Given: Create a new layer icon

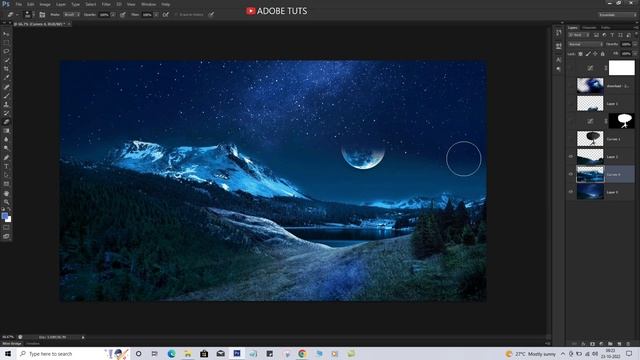Looking at the screenshot, I should point(619,344).
